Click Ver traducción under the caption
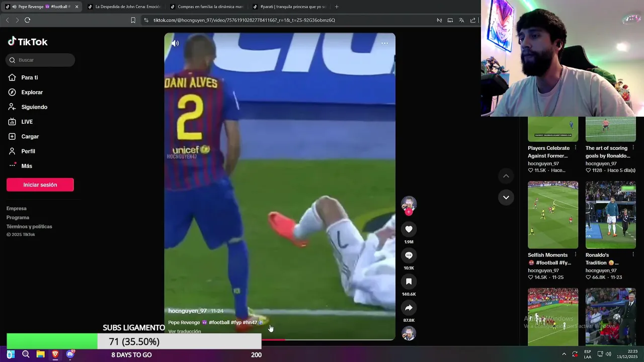 tap(184, 331)
